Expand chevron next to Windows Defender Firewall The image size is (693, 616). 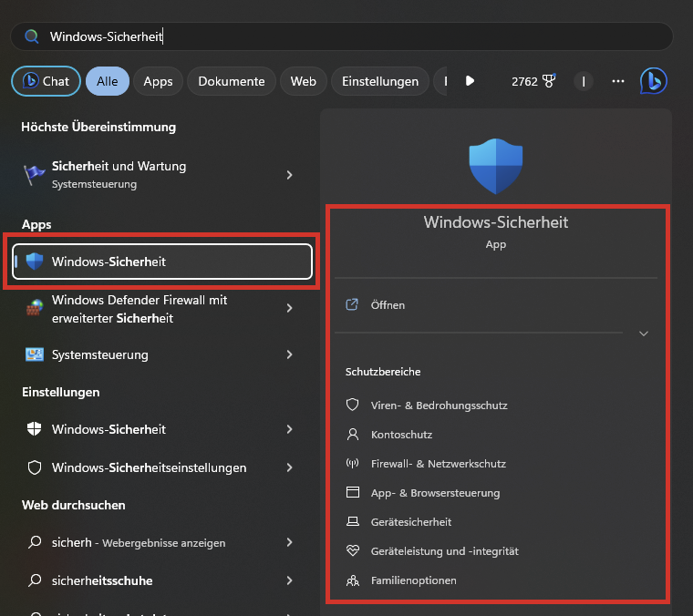(x=289, y=309)
